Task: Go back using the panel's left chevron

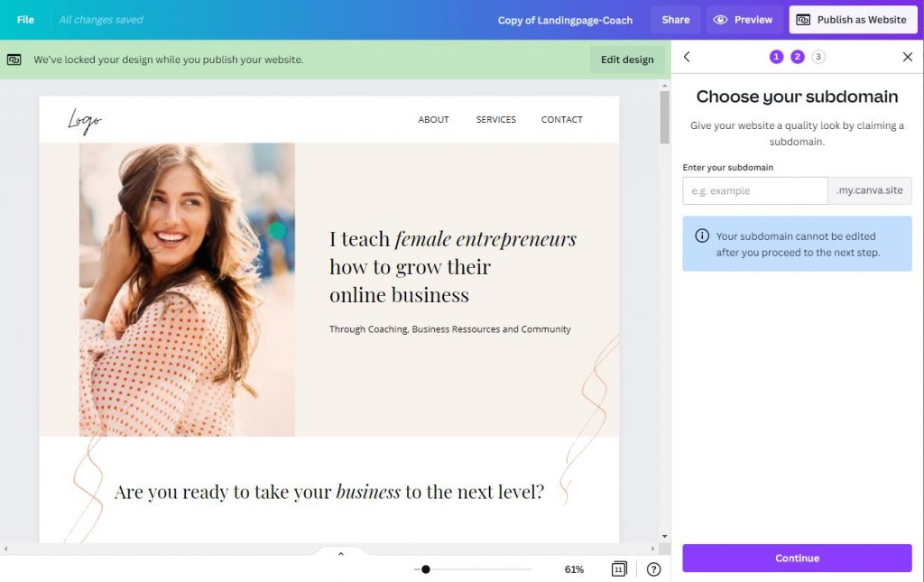Action: (x=687, y=56)
